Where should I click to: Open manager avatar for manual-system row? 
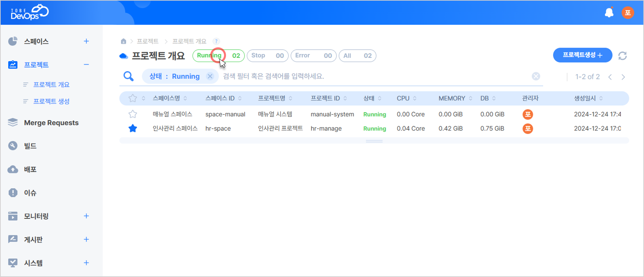[528, 115]
